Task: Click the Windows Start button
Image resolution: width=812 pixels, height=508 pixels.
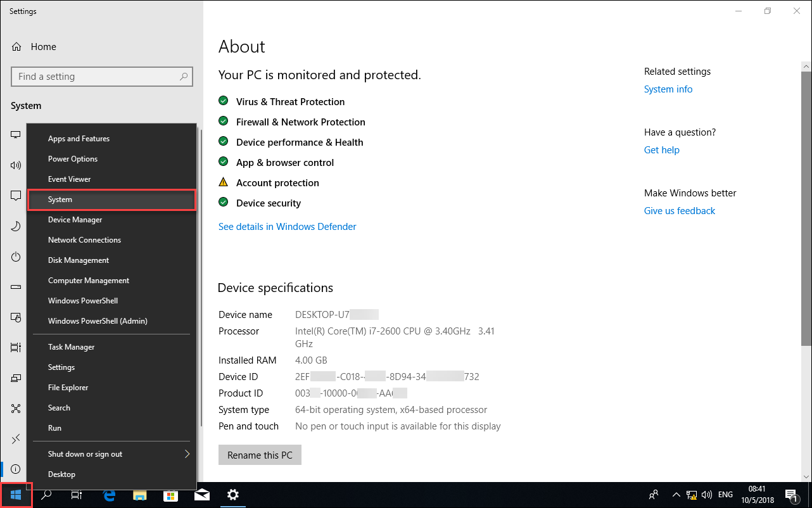Action: pyautogui.click(x=16, y=495)
